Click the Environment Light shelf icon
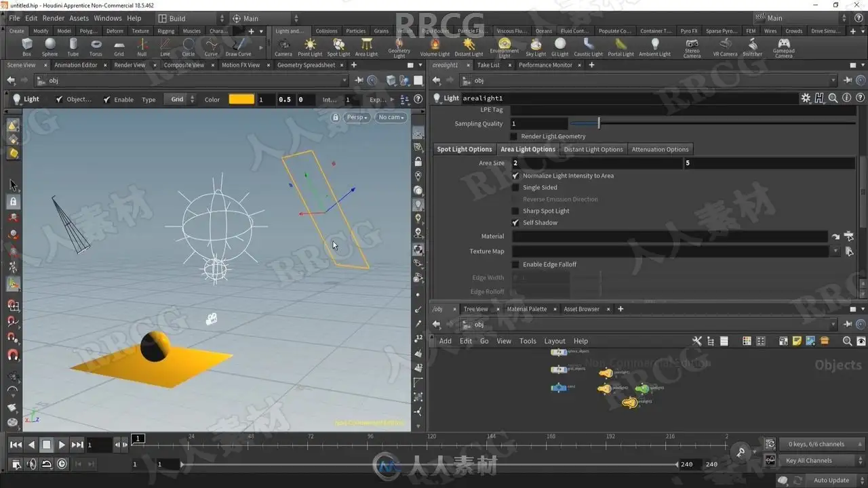Screen dimensions: 868x488 click(504, 46)
